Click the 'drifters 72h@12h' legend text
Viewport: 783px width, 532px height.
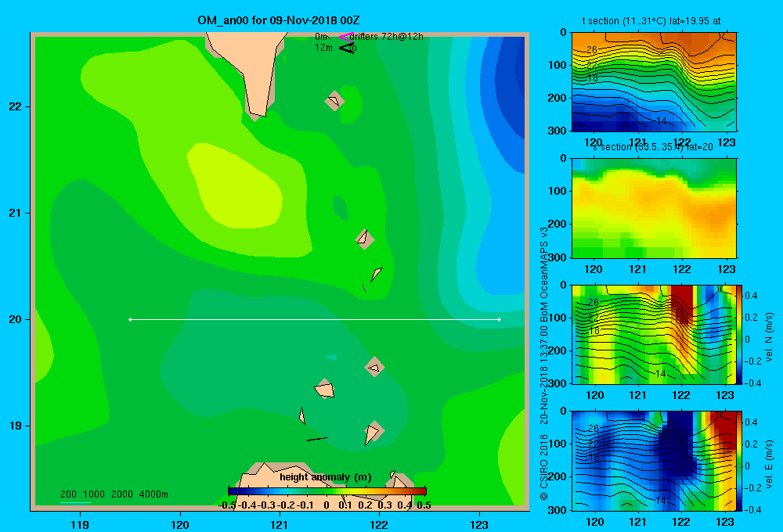click(387, 37)
